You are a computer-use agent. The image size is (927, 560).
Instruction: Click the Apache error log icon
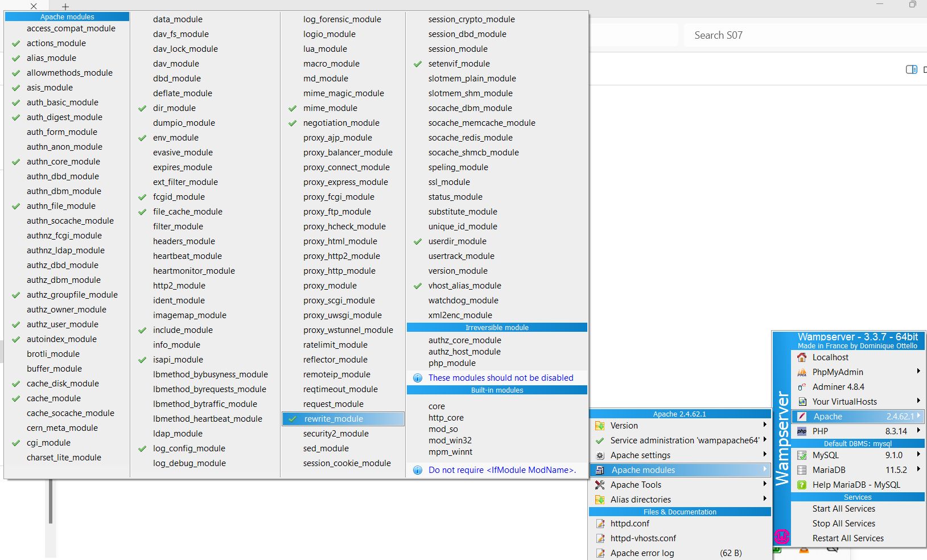tap(600, 553)
